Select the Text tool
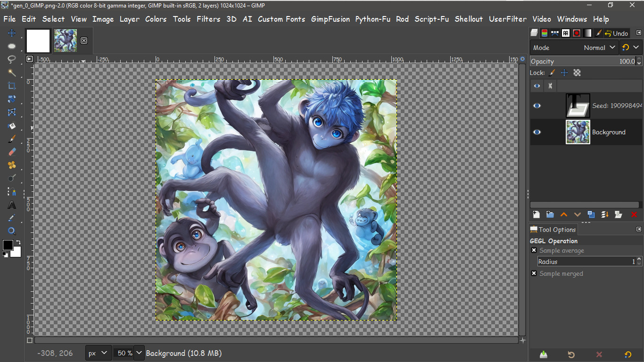Screen dimensions: 644x362 (x=12, y=205)
